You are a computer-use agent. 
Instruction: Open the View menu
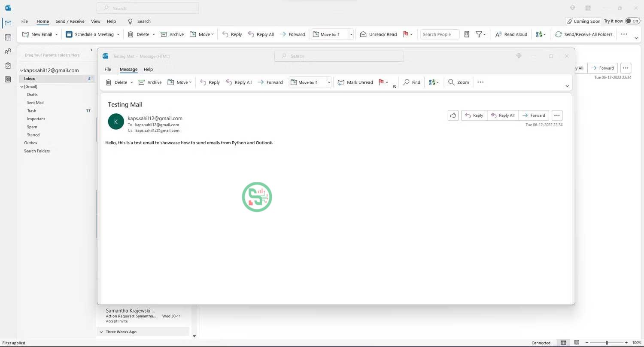(x=95, y=21)
